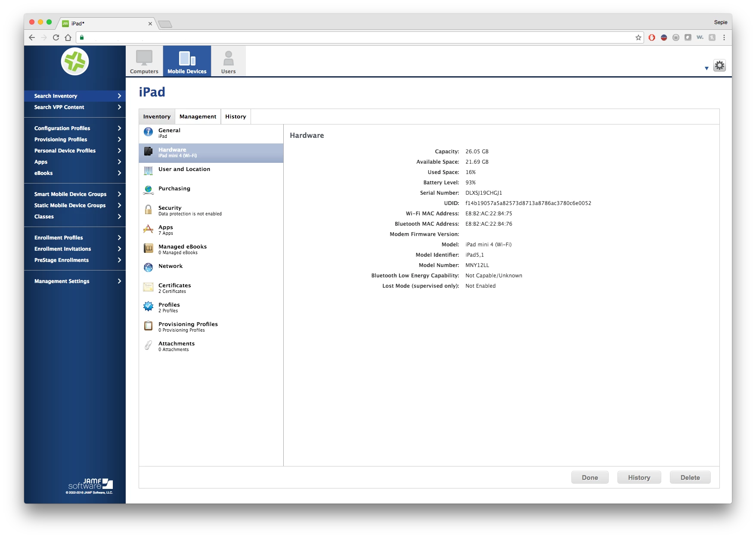Open Static Mobile Device Groups item
756x538 pixels.
point(74,205)
